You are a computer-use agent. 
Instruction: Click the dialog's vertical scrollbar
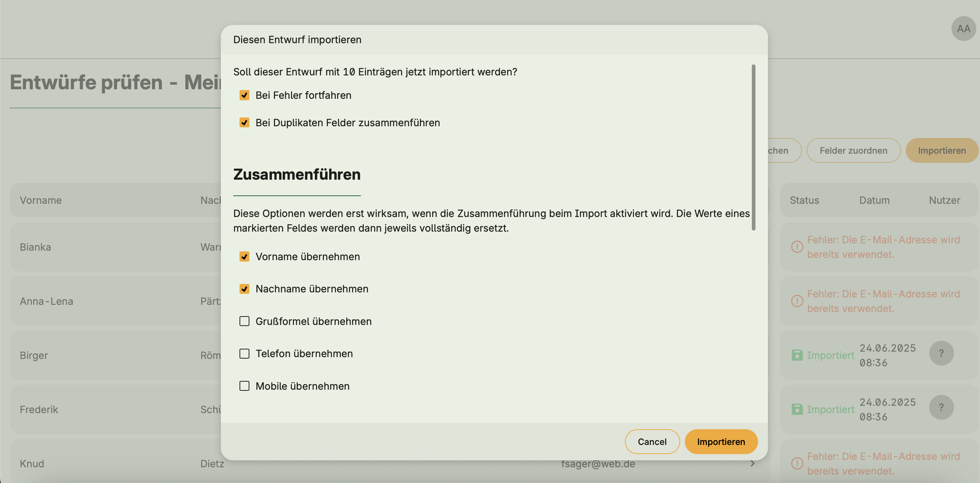(x=753, y=147)
